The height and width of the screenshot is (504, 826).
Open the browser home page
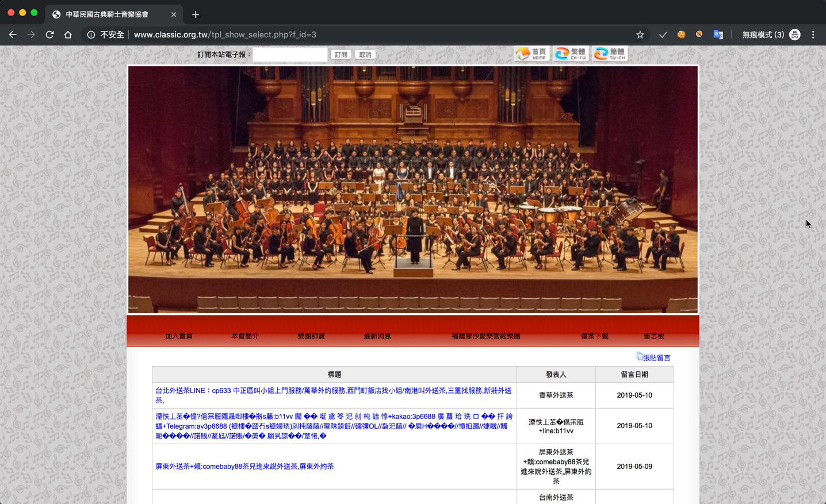(x=68, y=34)
